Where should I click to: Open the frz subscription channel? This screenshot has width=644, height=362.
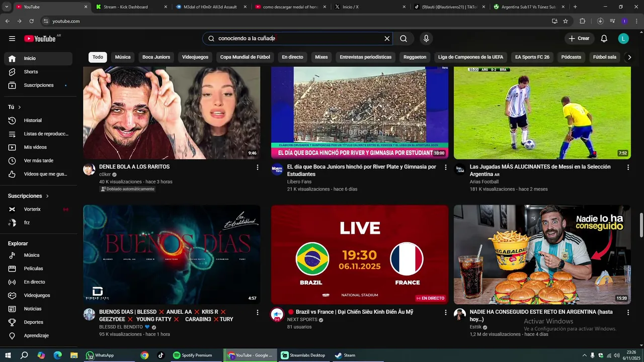coord(38,223)
